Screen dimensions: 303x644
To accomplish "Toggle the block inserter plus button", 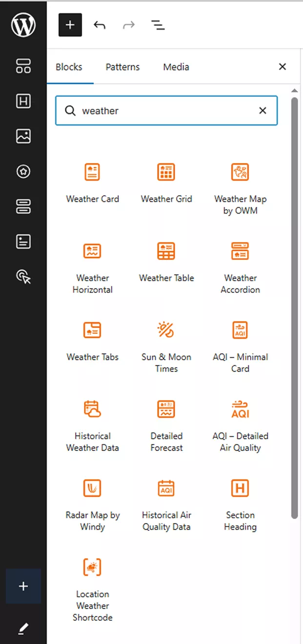I will tap(70, 25).
